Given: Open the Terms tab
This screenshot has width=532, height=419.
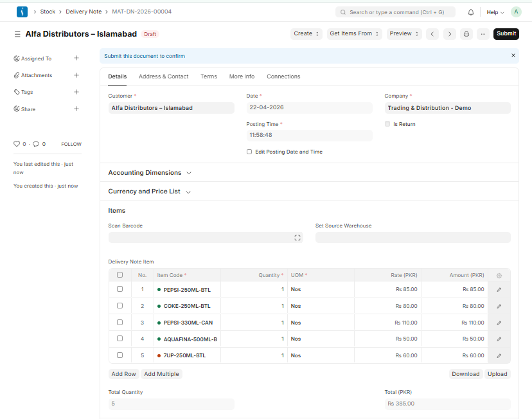Looking at the screenshot, I should [x=208, y=76].
